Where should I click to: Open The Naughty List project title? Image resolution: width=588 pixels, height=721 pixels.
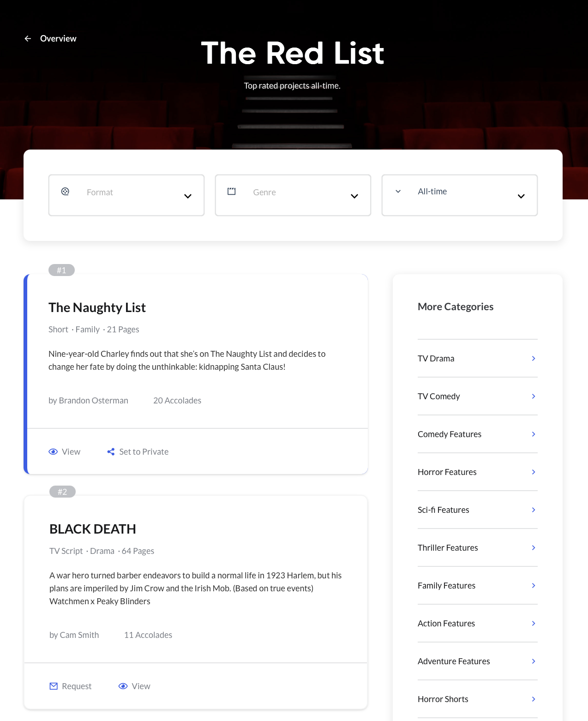(x=97, y=307)
